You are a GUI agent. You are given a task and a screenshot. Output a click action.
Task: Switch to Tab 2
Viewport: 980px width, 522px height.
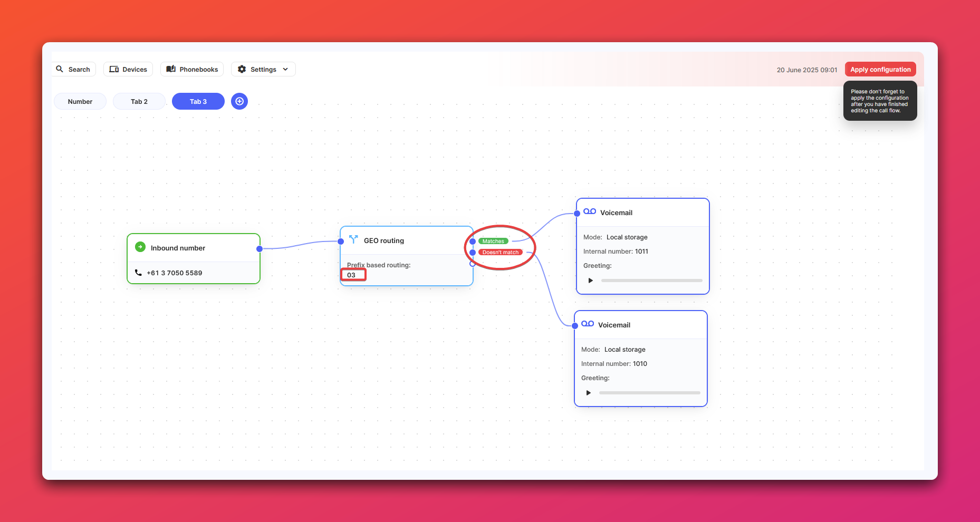[x=139, y=101]
